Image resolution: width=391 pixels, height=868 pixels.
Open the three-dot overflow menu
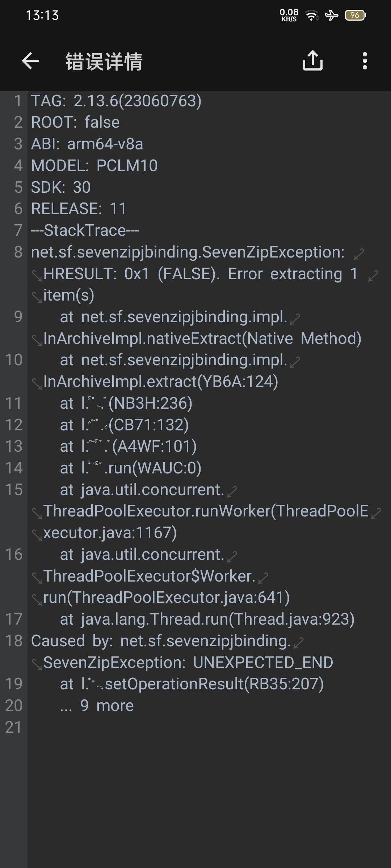click(x=365, y=61)
